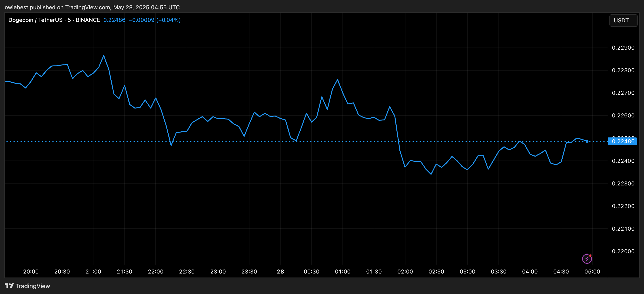The height and width of the screenshot is (294, 644).
Task: Click the chart line at its 01:00 peak
Action: pyautogui.click(x=337, y=80)
